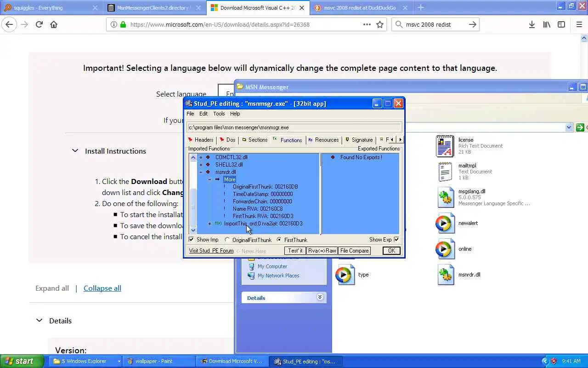Click the File Compare button

(x=354, y=251)
